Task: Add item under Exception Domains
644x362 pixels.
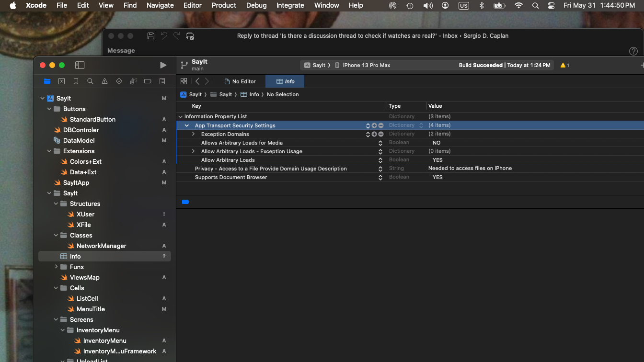Action: [x=374, y=134]
